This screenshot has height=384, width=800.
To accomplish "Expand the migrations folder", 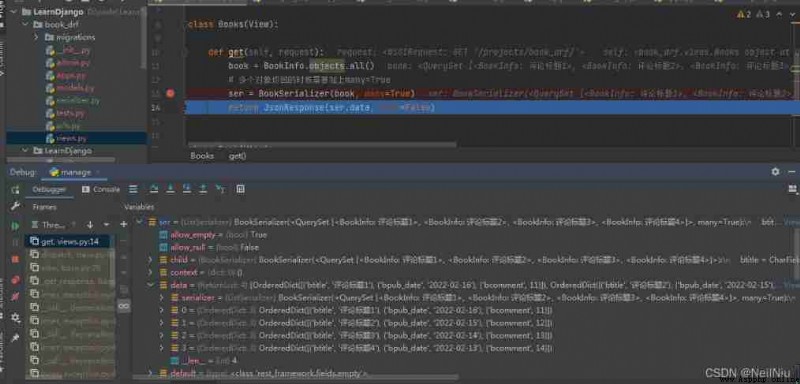I will 36,37.
